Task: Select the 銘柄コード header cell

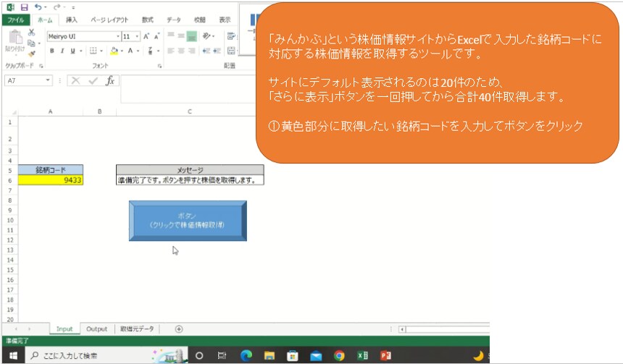Action: (51, 170)
